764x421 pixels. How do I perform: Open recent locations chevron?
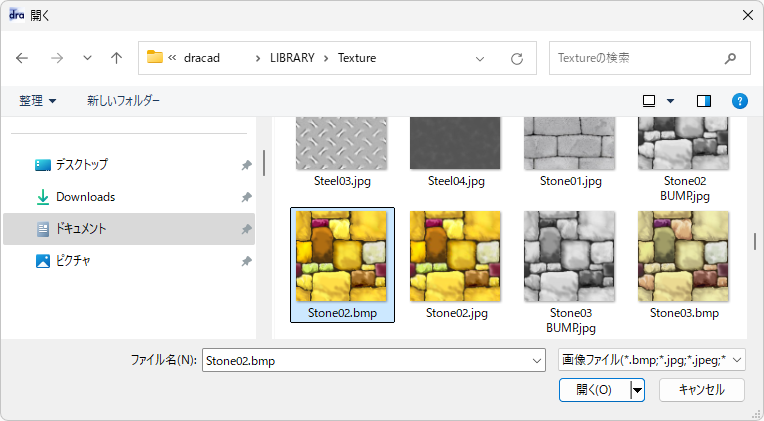point(87,58)
